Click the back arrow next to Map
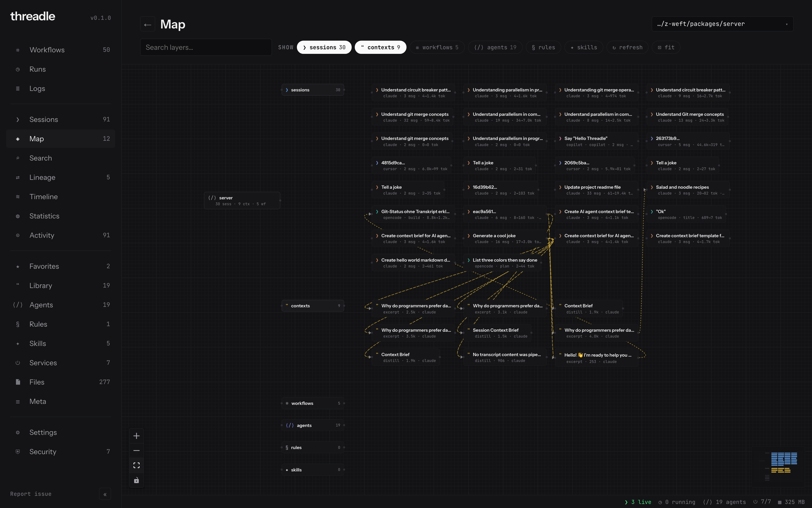 click(x=148, y=24)
